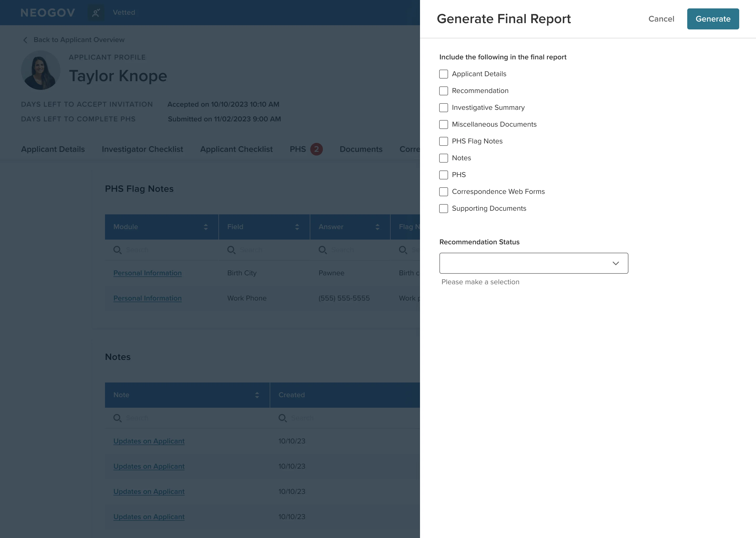Screen dimensions: 756x538
Task: Click the Pawnee answer cell
Action: 331,273
